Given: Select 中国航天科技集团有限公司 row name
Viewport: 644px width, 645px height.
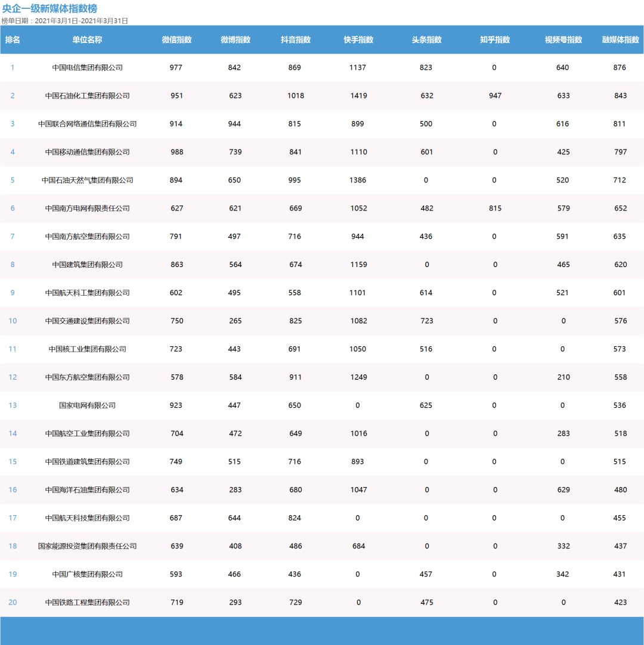Looking at the screenshot, I should pyautogui.click(x=87, y=518).
